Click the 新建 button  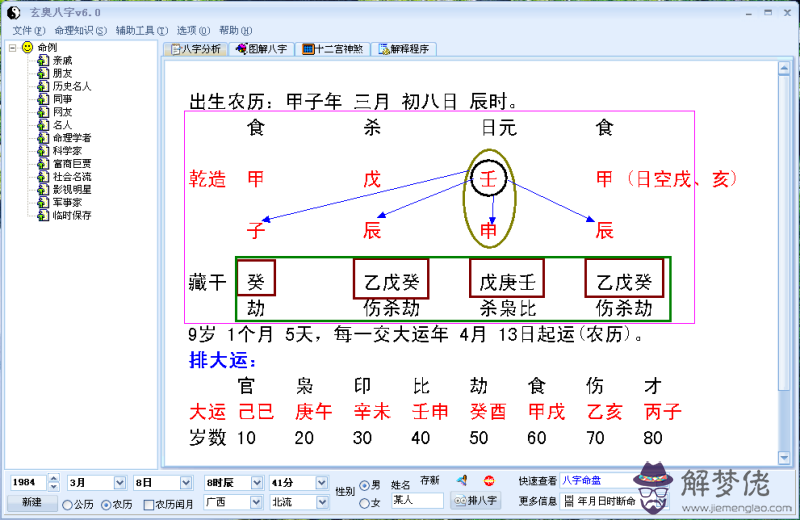click(x=32, y=502)
